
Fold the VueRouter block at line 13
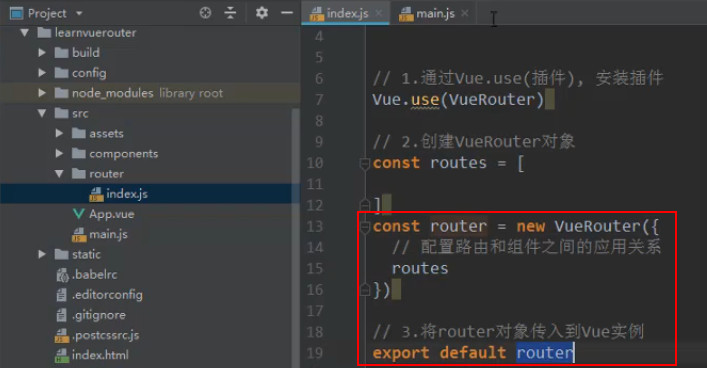[x=365, y=226]
